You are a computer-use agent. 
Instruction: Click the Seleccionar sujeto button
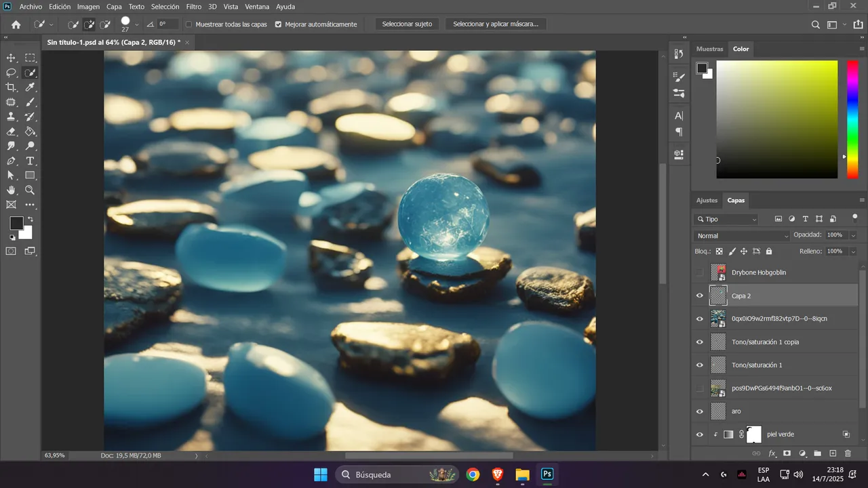[x=407, y=24]
